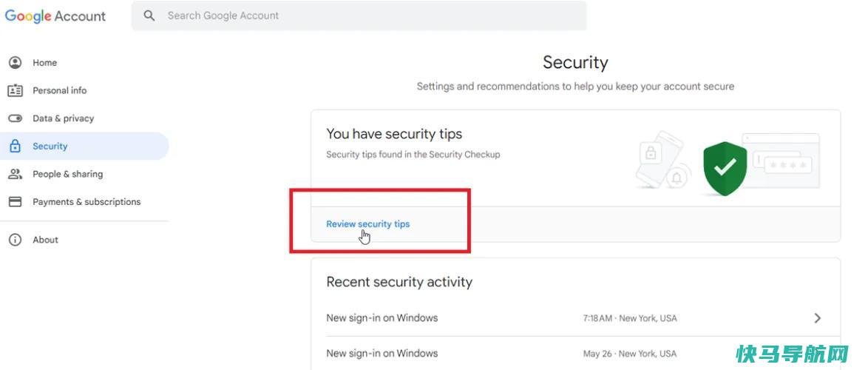
Task: Open the May 26 Windows sign-in entry
Action: (575, 354)
